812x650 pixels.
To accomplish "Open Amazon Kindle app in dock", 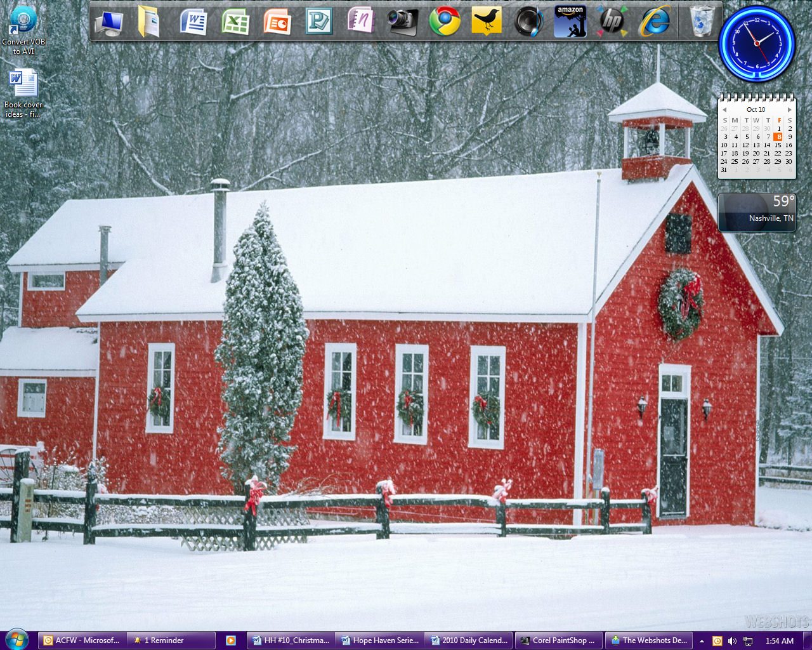I will click(570, 22).
